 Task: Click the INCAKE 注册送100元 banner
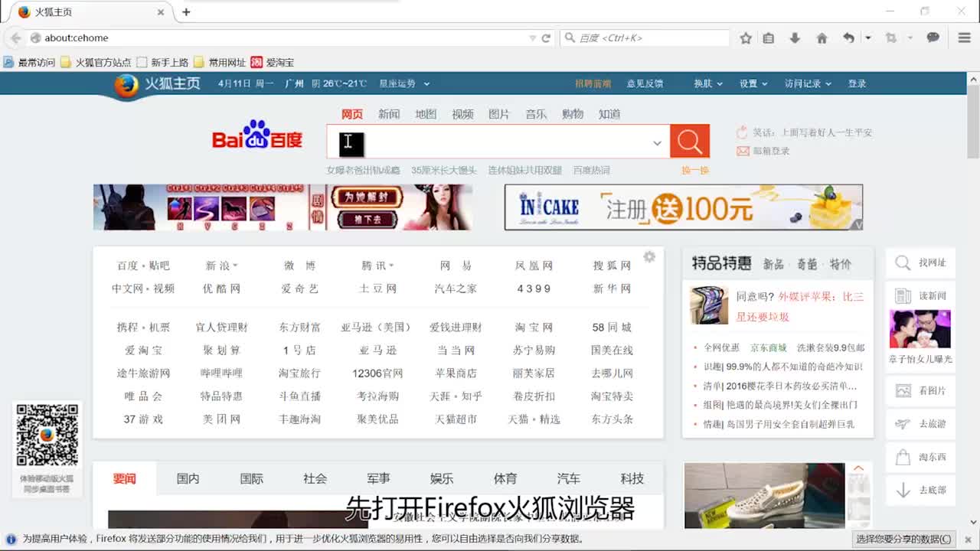pyautogui.click(x=684, y=207)
